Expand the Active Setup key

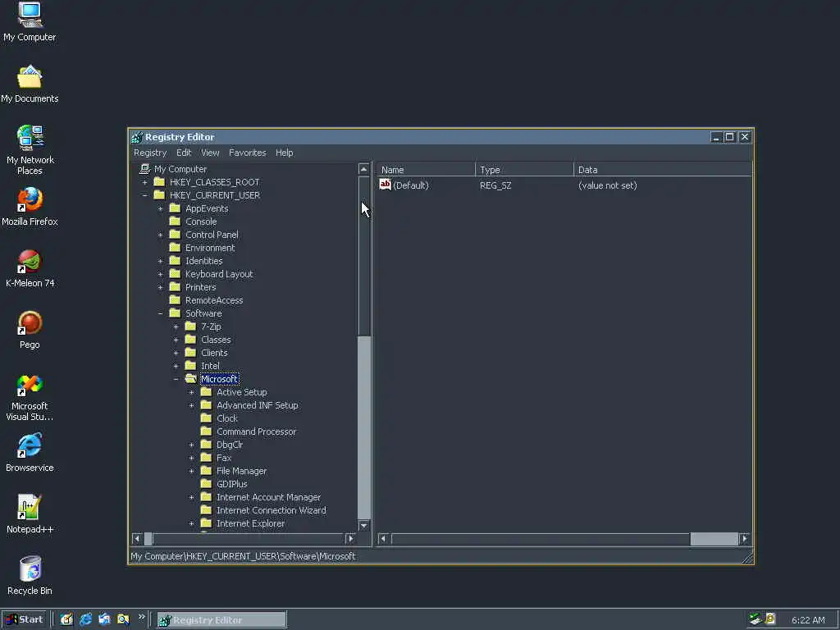(x=191, y=392)
